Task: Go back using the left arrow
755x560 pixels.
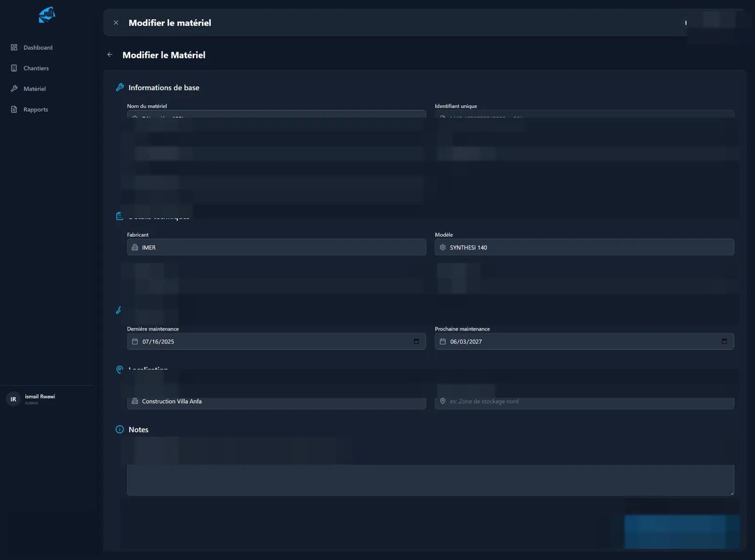Action: (x=110, y=55)
